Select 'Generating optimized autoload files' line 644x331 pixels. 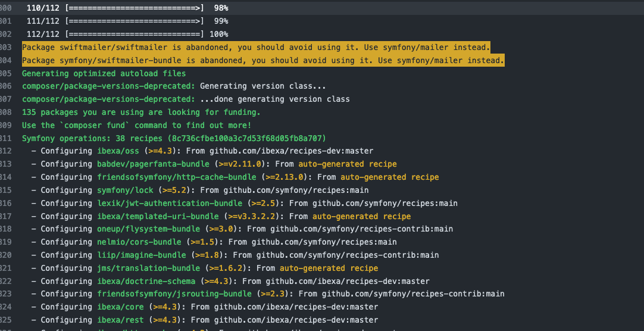[104, 73]
